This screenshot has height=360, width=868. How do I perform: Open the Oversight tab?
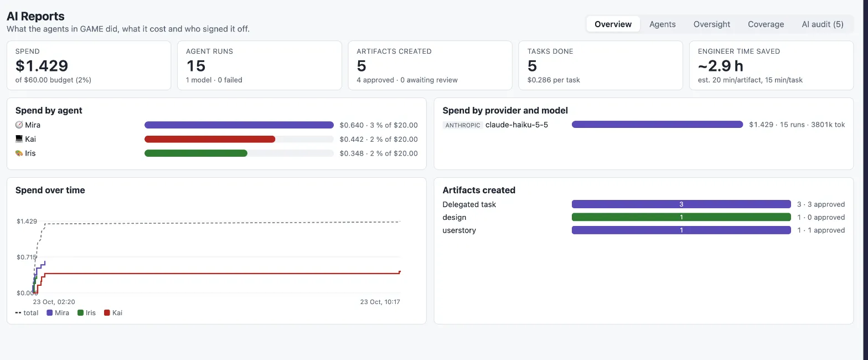coord(711,24)
